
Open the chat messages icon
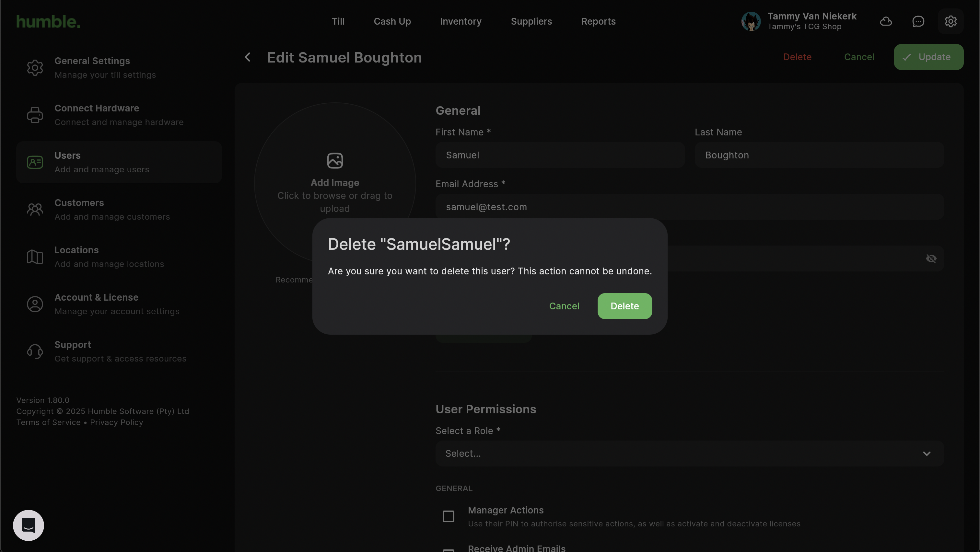click(918, 21)
